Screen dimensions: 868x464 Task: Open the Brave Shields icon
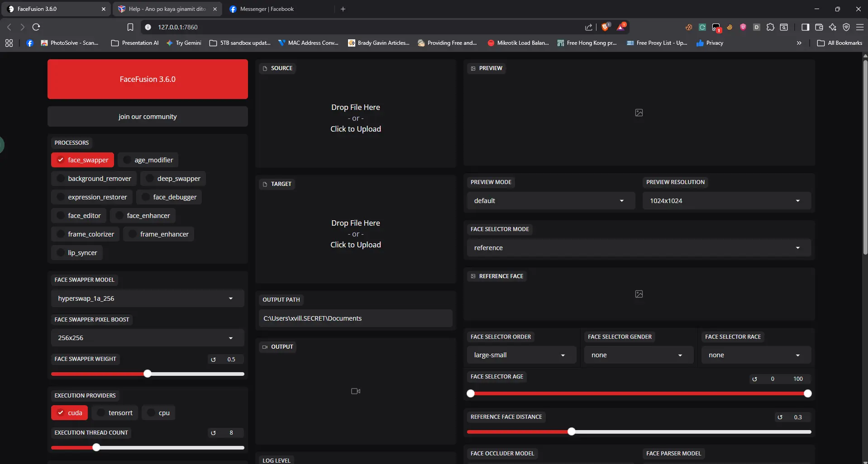pyautogui.click(x=605, y=27)
